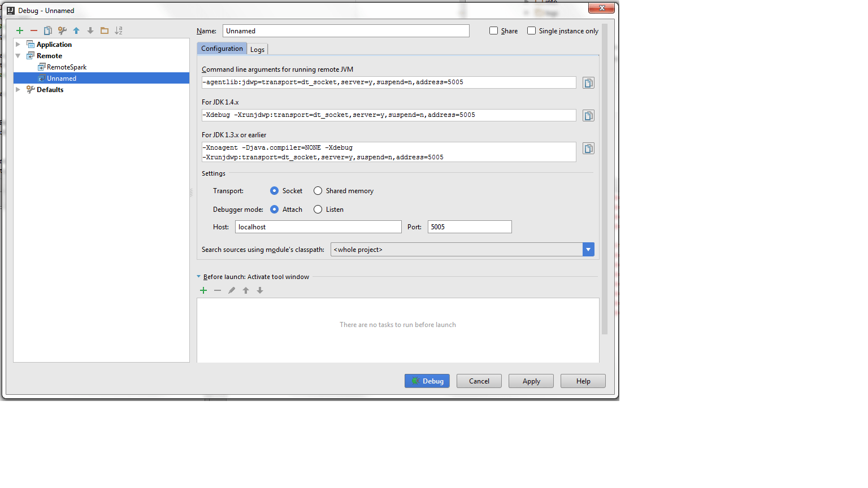Copy the JDK 1.4.x debug arguments
Image resolution: width=868 pixels, height=488 pixels.
[588, 115]
